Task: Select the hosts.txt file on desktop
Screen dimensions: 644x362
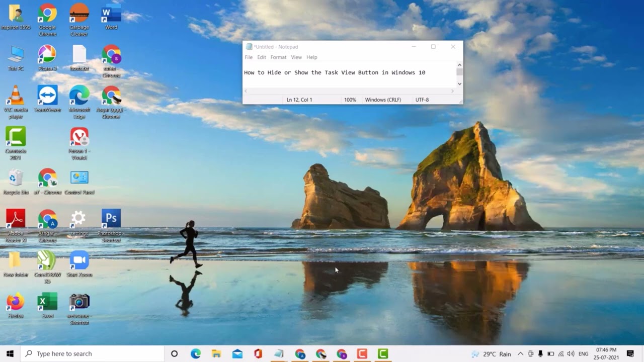Action: pos(79,57)
